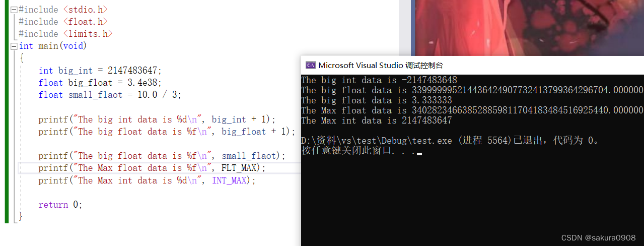Click the closing brace of main function
Screen dimensions: 644x246
(21, 217)
